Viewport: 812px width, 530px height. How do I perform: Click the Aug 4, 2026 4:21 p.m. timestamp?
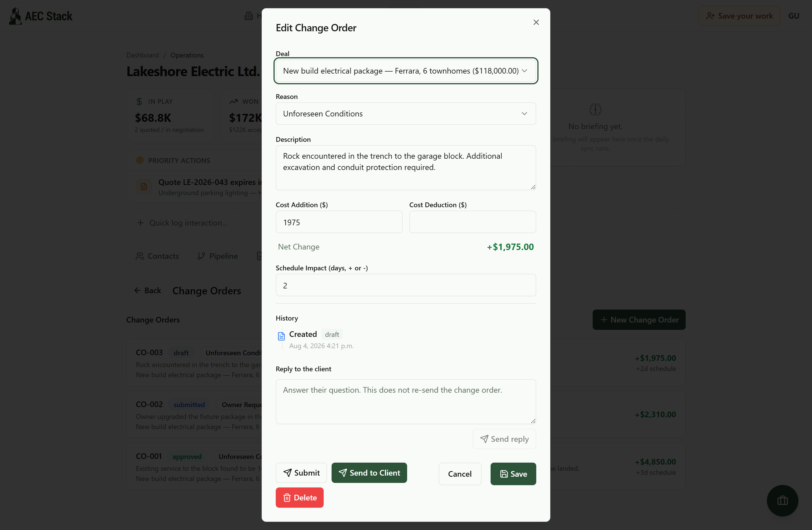(321, 346)
